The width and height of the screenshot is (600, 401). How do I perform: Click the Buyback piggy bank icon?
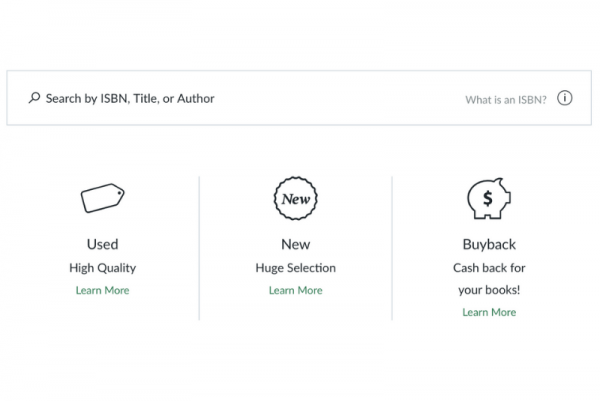coord(489,198)
